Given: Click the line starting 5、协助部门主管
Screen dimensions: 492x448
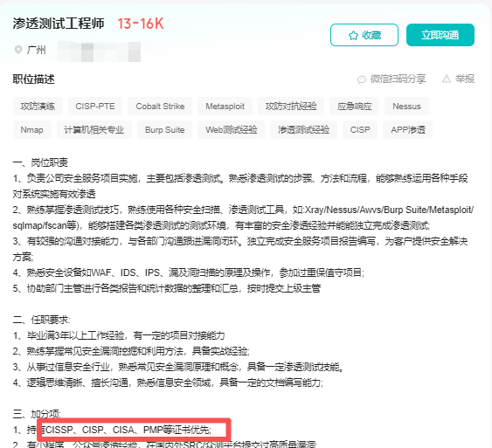Looking at the screenshot, I should tap(167, 288).
